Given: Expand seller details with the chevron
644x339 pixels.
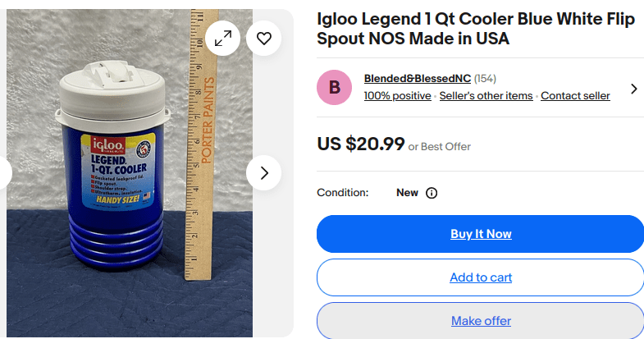Looking at the screenshot, I should click(633, 88).
